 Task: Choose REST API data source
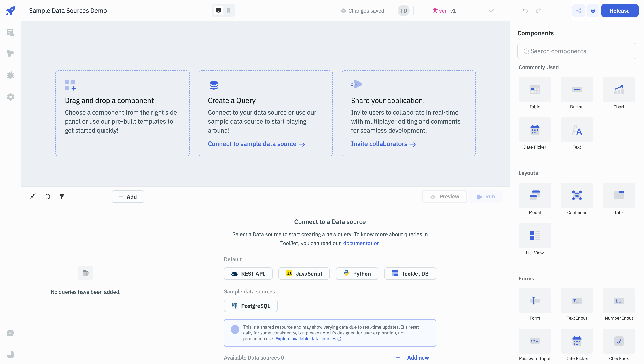coord(248,274)
